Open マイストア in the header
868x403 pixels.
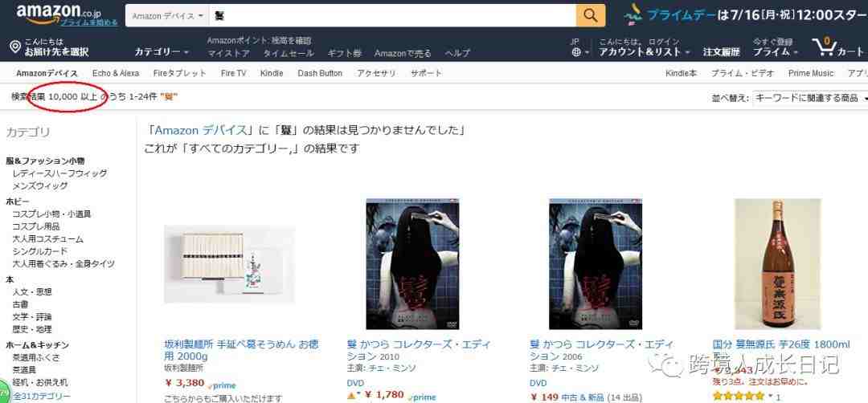click(x=228, y=54)
